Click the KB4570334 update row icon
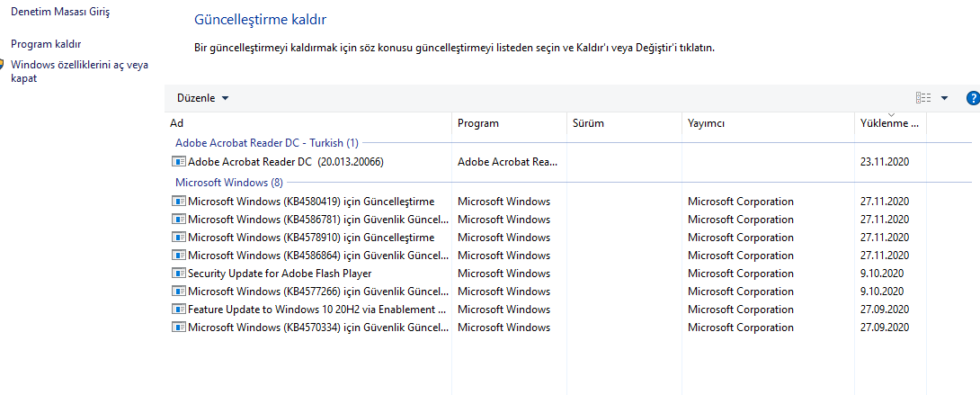This screenshot has width=980, height=395. click(x=178, y=328)
